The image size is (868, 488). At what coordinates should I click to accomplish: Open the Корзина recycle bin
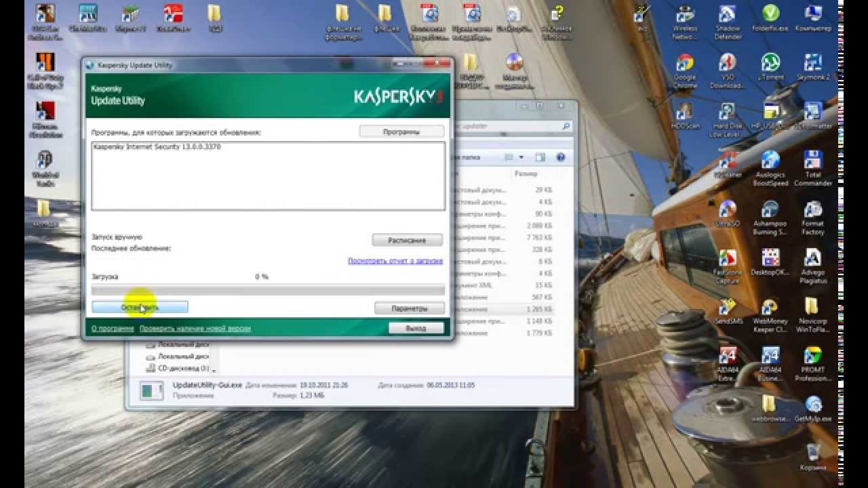(x=812, y=457)
